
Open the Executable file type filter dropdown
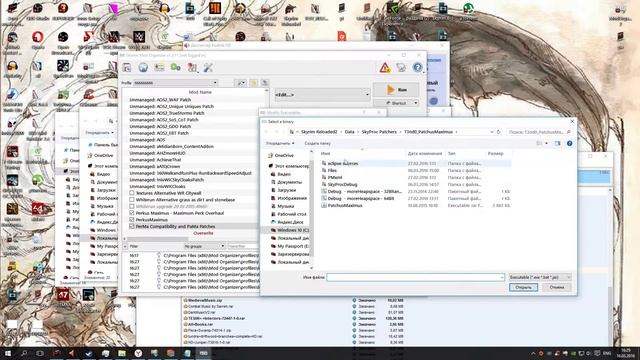coord(540,277)
